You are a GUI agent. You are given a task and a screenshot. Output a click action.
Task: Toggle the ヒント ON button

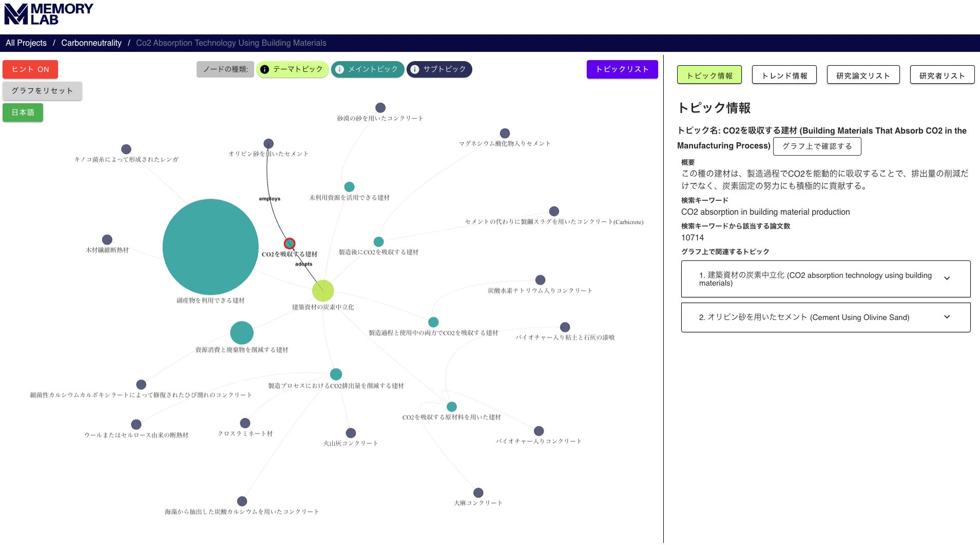pyautogui.click(x=30, y=69)
